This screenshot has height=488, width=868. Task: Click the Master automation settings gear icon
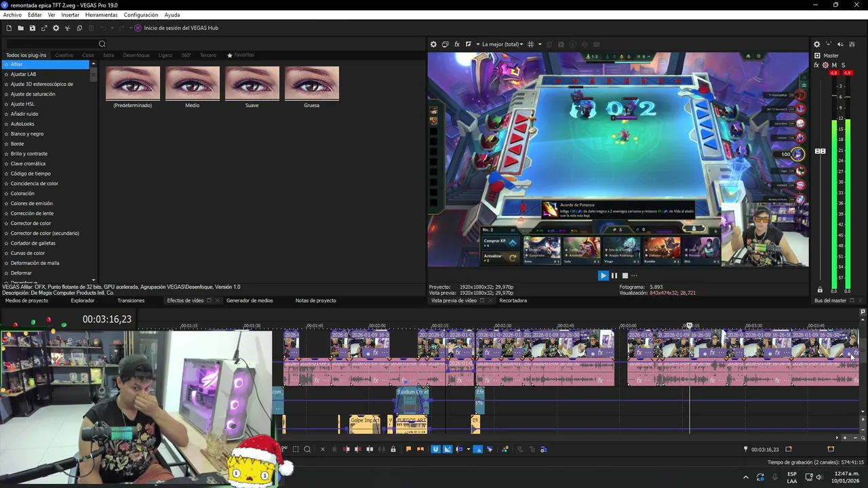pyautogui.click(x=825, y=65)
